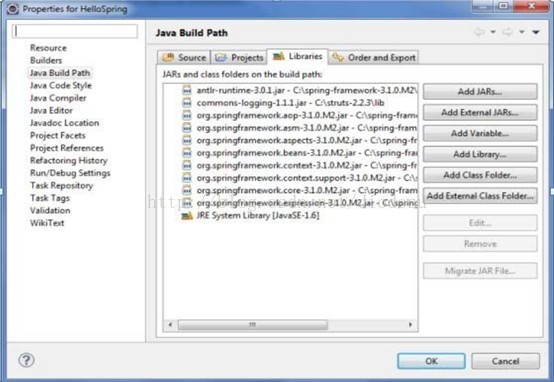Select the Libraries tab
Screen dimensions: 554x382
297,56
